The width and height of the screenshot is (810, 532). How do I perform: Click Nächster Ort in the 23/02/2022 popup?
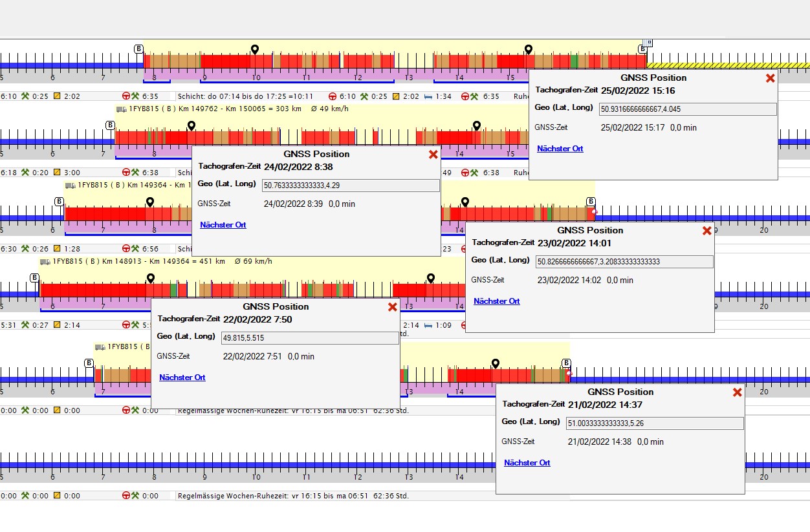[496, 301]
